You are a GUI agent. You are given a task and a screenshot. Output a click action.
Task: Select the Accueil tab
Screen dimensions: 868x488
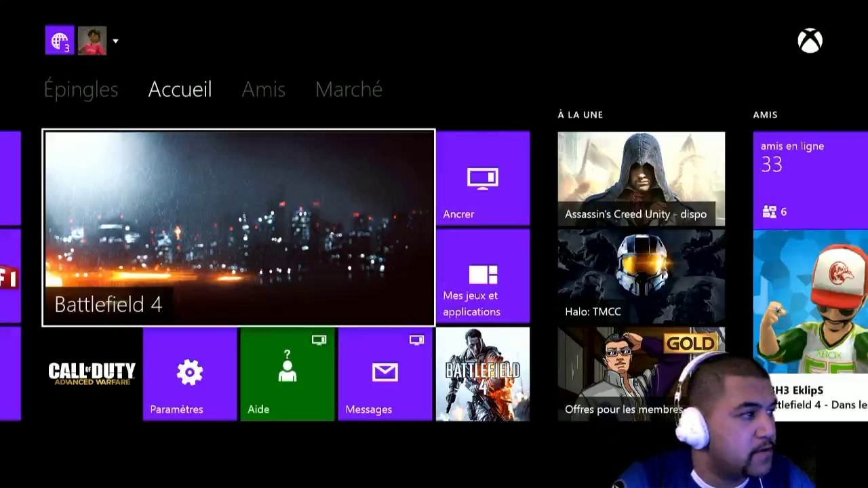[180, 89]
